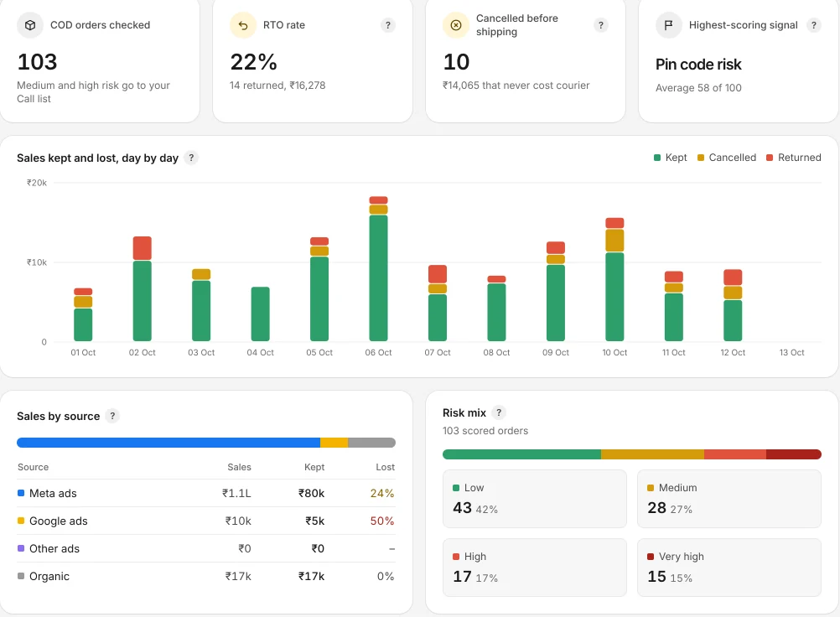Click the 08 Oct green Kept bar
This screenshot has width=840, height=617.
click(x=496, y=312)
